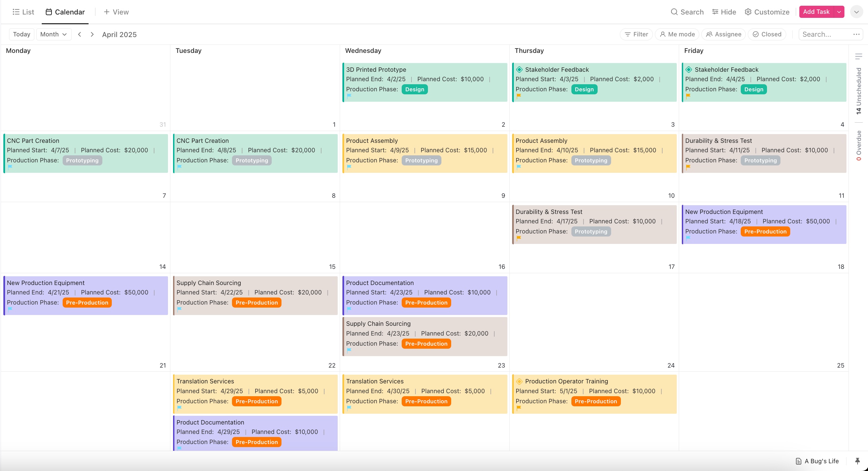Viewport: 868px width, 471px height.
Task: Switch to the List view tab
Action: [x=23, y=12]
